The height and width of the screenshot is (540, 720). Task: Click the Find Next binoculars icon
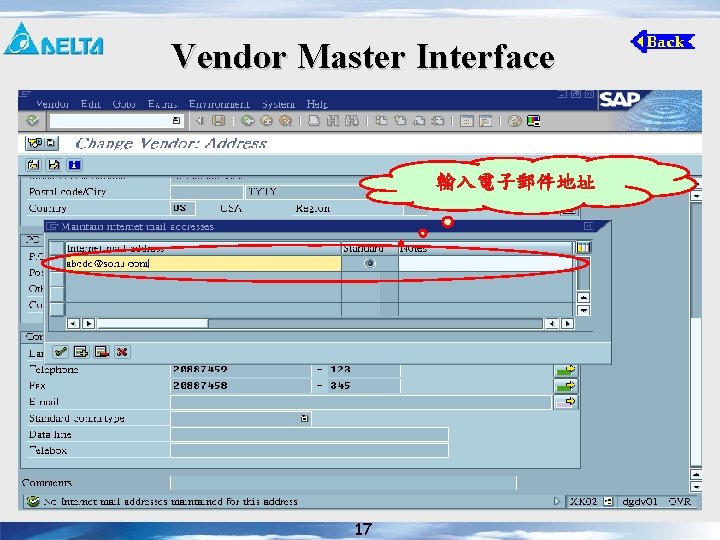352,121
